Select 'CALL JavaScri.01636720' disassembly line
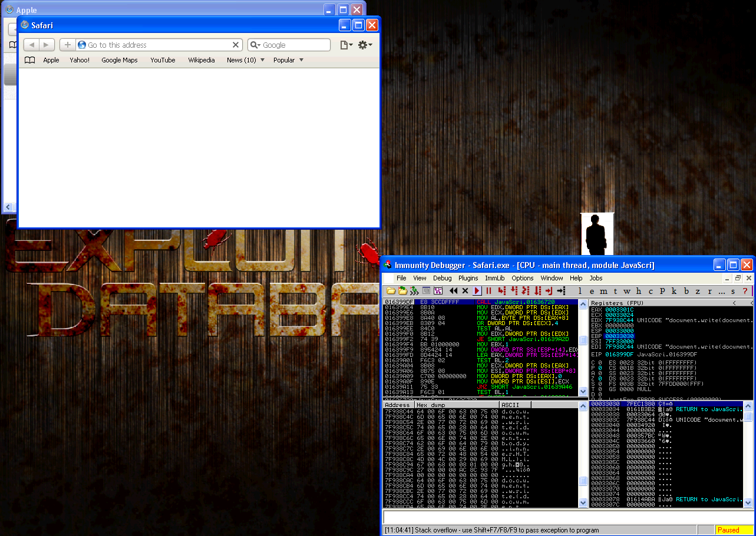The height and width of the screenshot is (536, 756). [480, 302]
